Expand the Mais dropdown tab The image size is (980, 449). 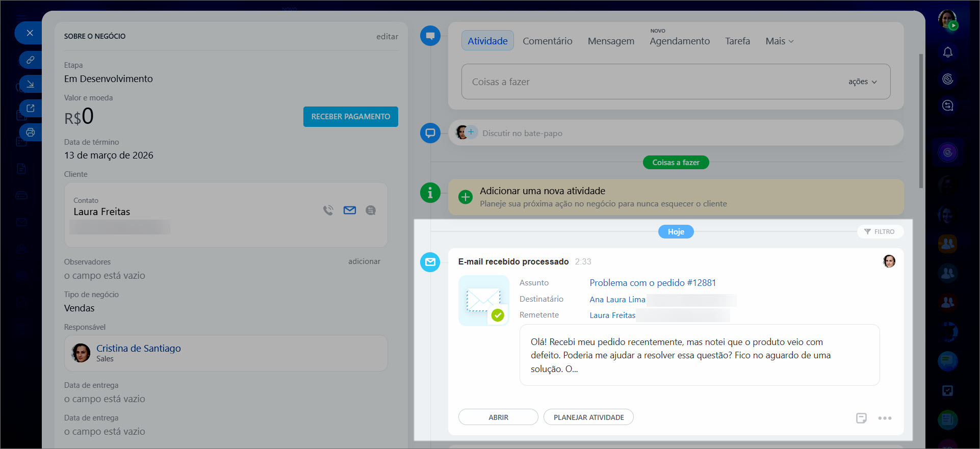click(x=779, y=41)
